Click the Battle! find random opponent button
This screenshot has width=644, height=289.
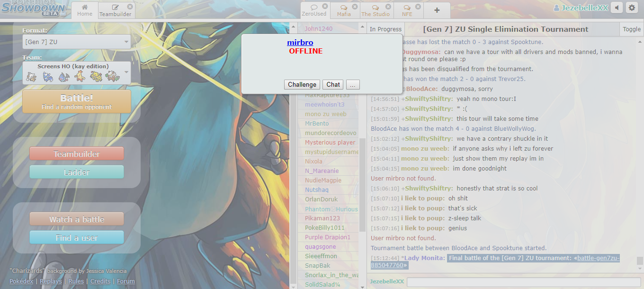(x=77, y=101)
